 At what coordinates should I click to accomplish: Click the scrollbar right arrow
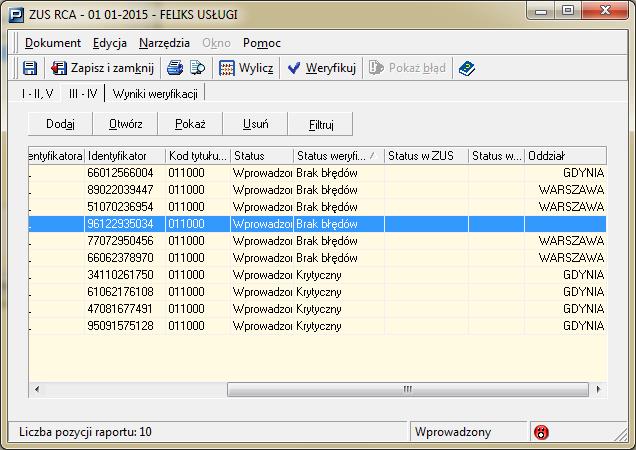tap(597, 389)
